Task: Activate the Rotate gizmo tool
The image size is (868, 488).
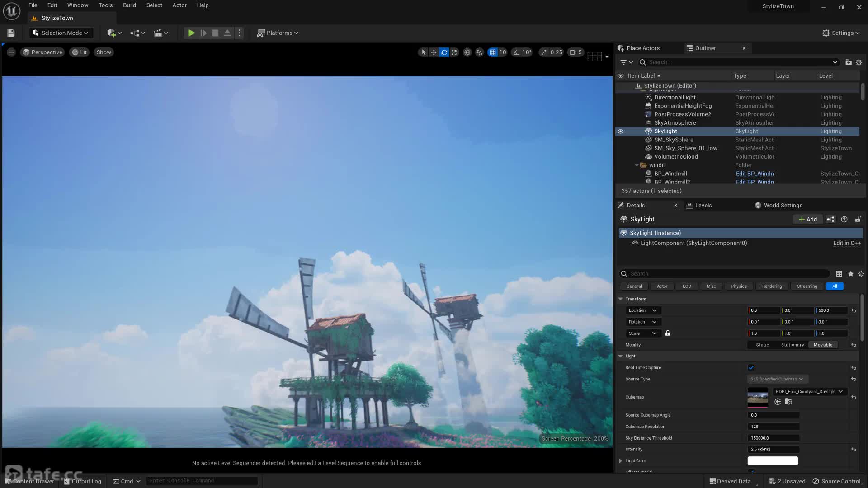Action: tap(444, 52)
